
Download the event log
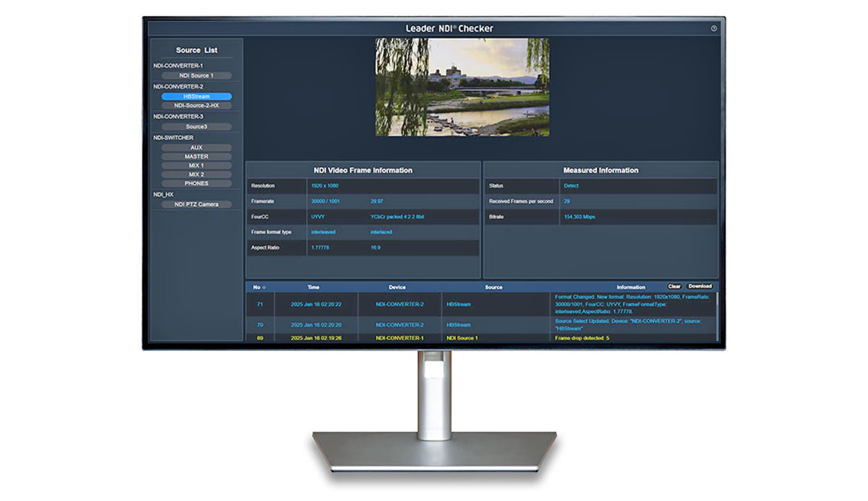pyautogui.click(x=699, y=287)
